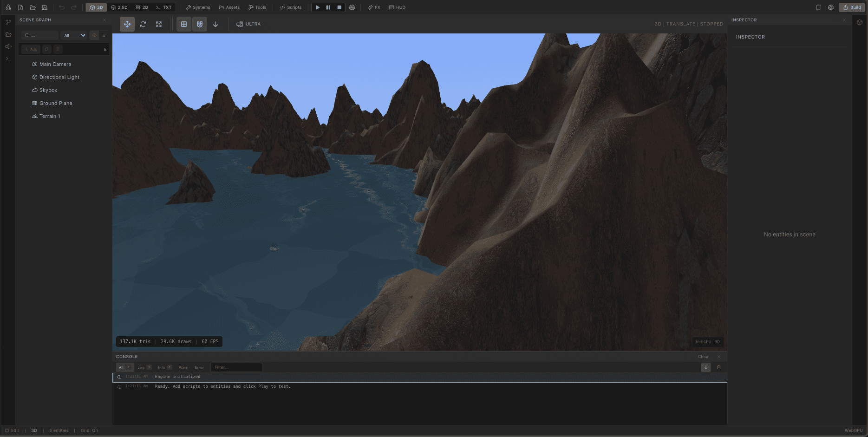Pause the scene playback
The image size is (868, 437).
pyautogui.click(x=328, y=7)
